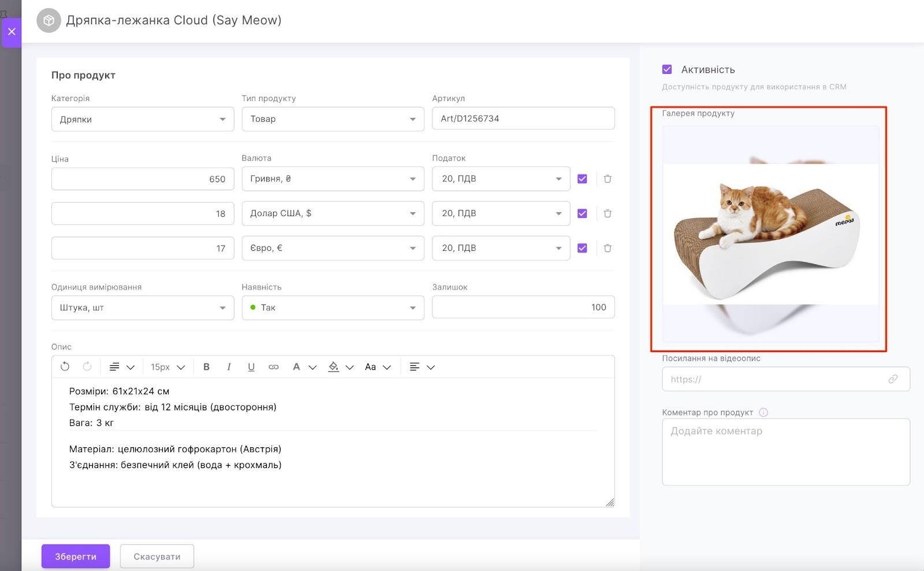The image size is (924, 571).
Task: Apply underline formatting in editor toolbar
Action: (251, 367)
